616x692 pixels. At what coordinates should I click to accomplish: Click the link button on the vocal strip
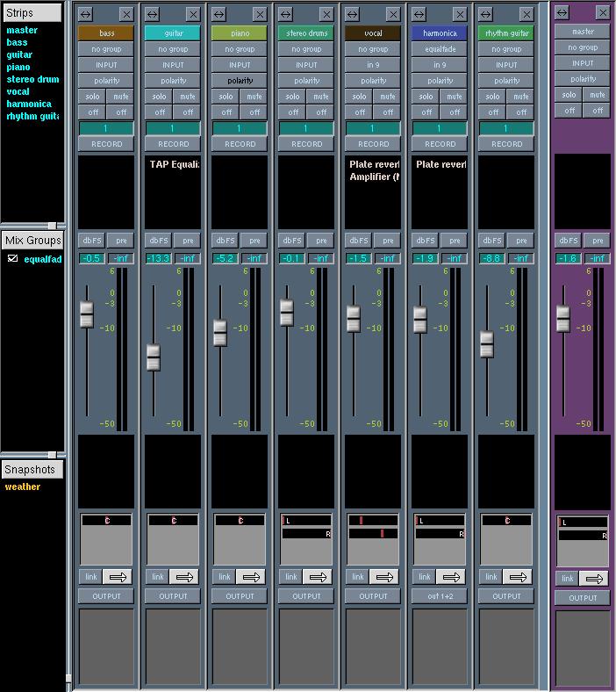tap(357, 577)
